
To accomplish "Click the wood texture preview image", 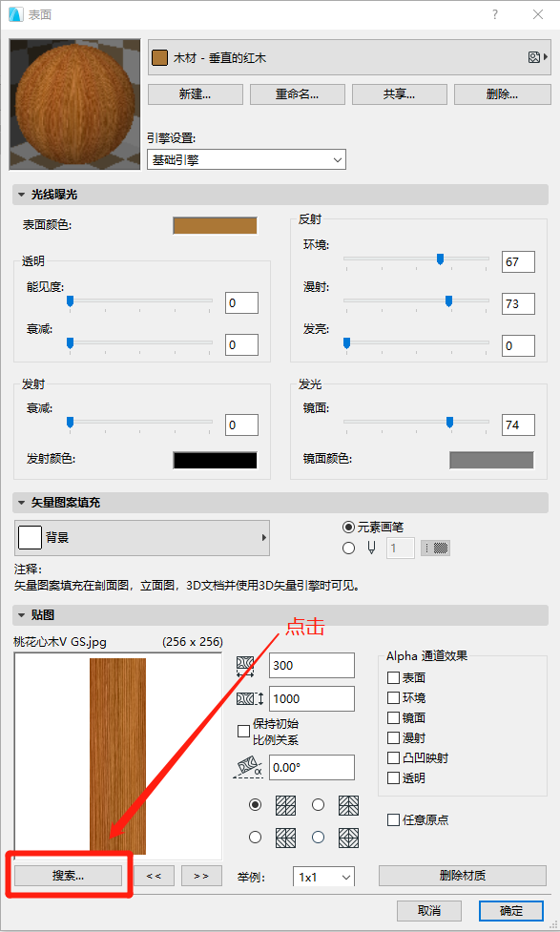I will (x=117, y=756).
